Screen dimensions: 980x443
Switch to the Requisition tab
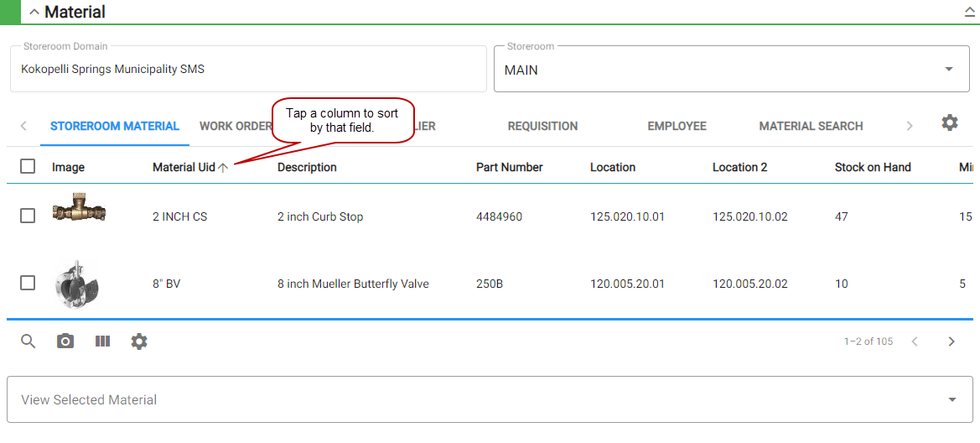point(542,126)
